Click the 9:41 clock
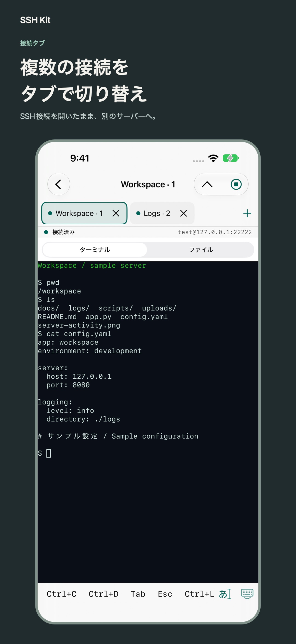 [x=80, y=158]
